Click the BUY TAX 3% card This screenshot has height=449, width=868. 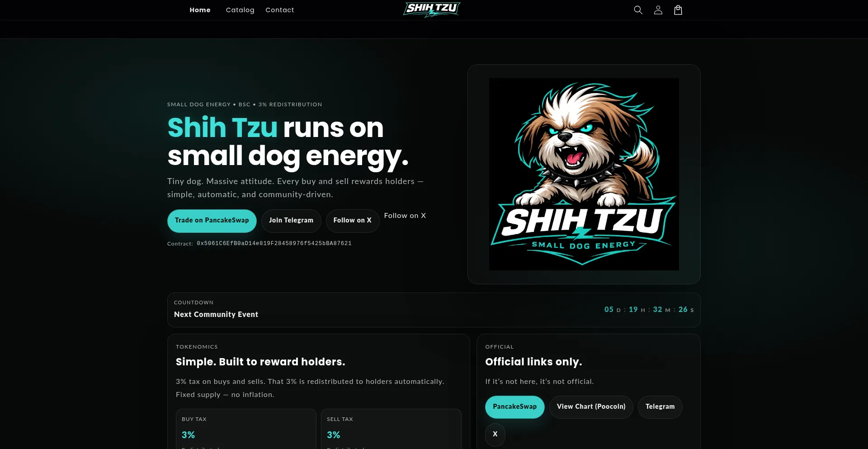(x=246, y=429)
